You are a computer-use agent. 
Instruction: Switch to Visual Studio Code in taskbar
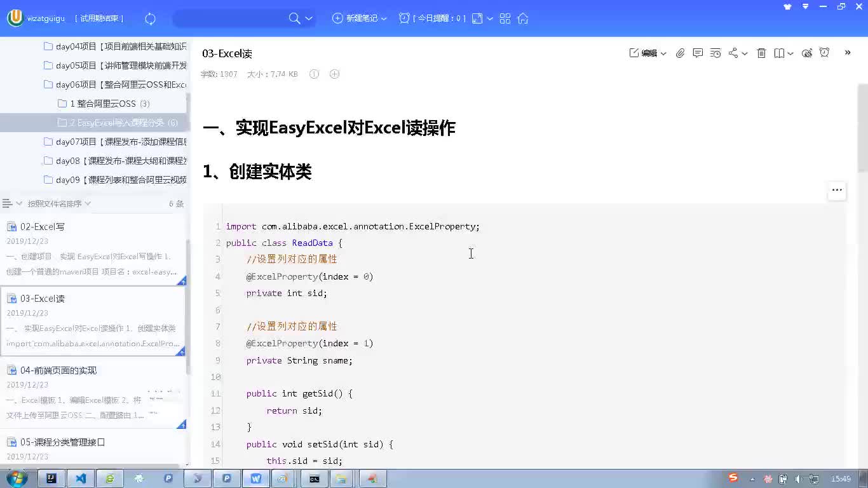pos(81,478)
